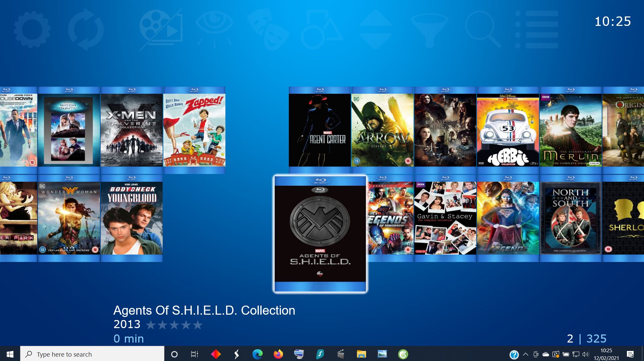This screenshot has height=361, width=644.
Task: Select the Sherlock cover
Action: tap(623, 218)
